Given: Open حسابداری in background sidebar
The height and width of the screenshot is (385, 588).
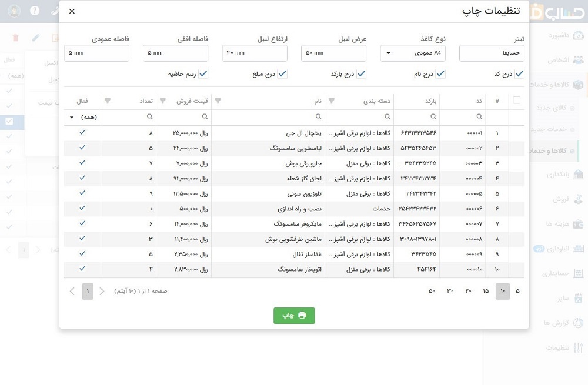Looking at the screenshot, I should coord(563,273).
